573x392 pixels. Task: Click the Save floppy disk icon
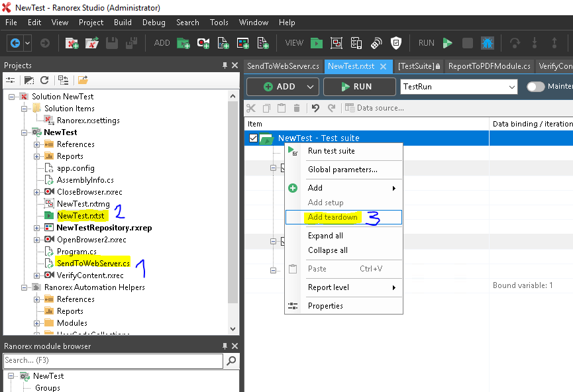[112, 43]
